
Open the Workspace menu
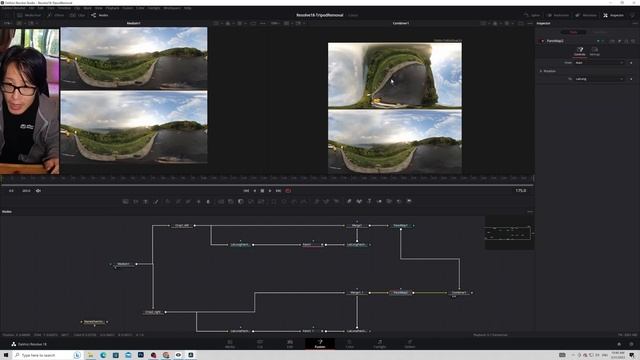tap(172, 8)
